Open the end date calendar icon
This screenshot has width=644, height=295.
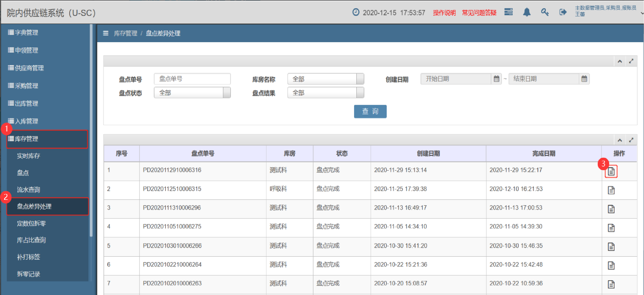pos(584,79)
